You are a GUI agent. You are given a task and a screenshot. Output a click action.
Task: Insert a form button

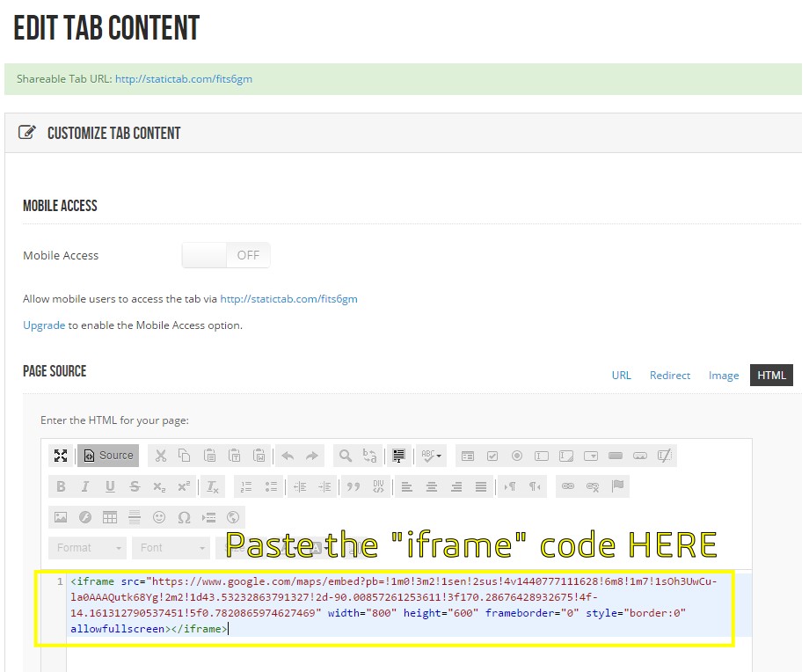(x=616, y=456)
